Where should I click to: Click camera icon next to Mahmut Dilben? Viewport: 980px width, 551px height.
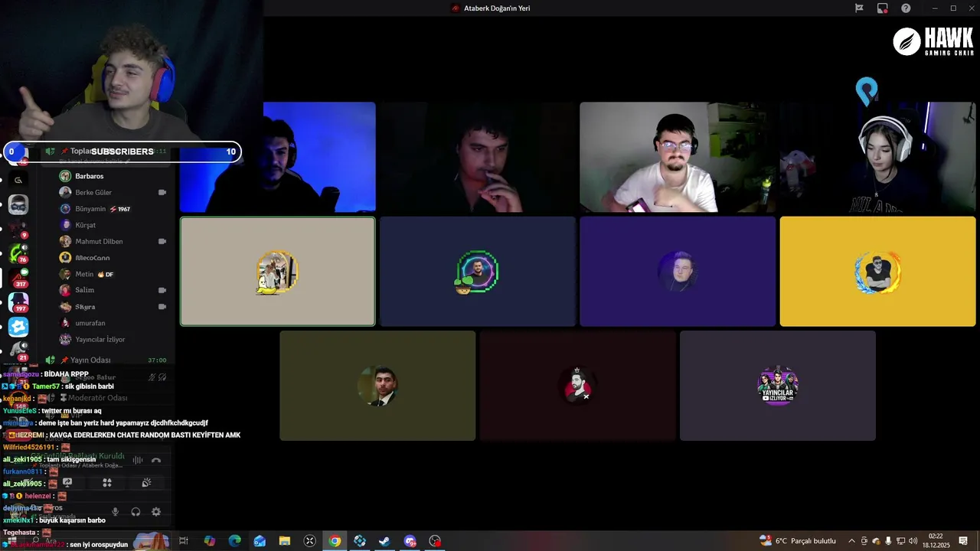(162, 241)
